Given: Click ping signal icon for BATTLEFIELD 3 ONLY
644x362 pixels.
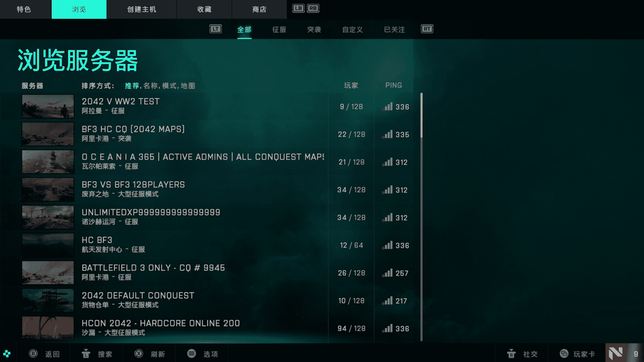Looking at the screenshot, I should [x=387, y=274].
